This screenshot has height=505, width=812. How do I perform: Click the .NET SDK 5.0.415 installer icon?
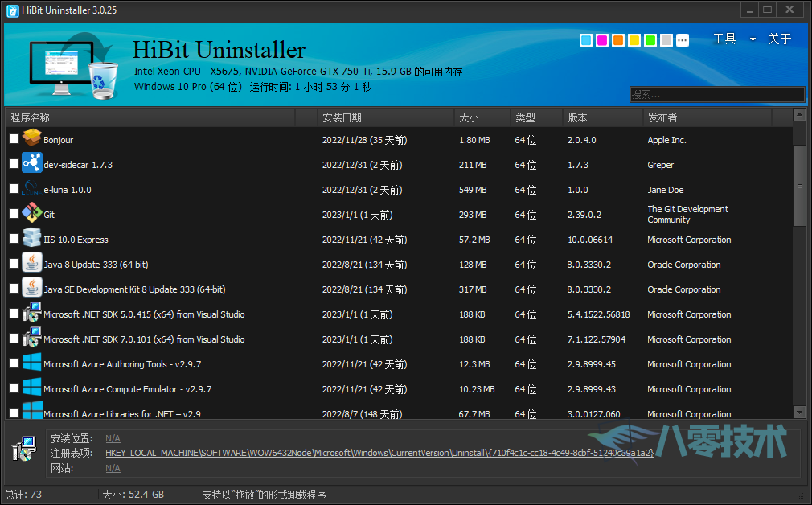tap(31, 312)
